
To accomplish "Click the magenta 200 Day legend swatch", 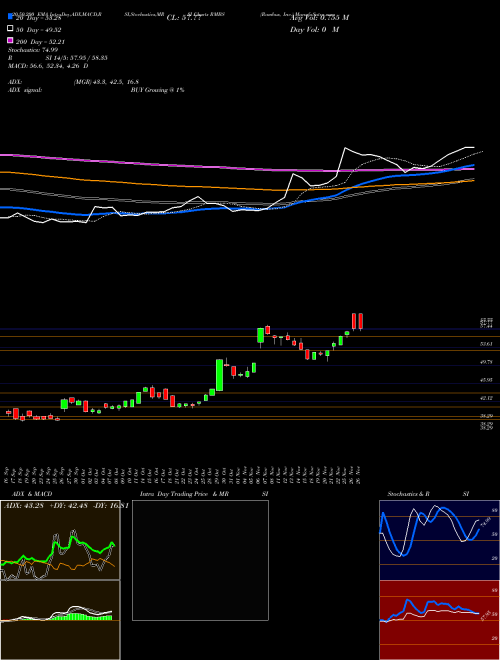I will tap(10, 40).
